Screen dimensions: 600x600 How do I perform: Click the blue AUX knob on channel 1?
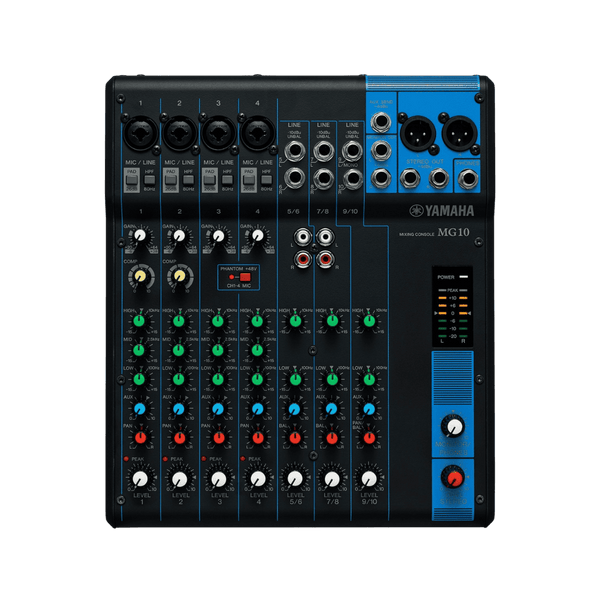click(x=140, y=409)
